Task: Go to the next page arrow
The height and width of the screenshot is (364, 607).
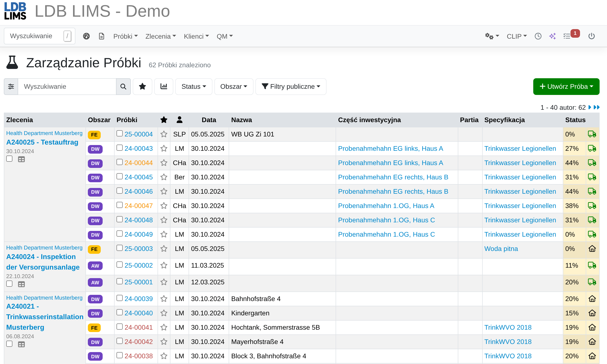Action: [590, 107]
